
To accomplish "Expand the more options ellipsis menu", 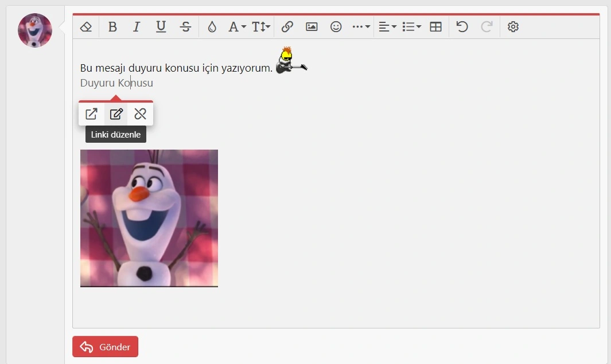I will (361, 27).
